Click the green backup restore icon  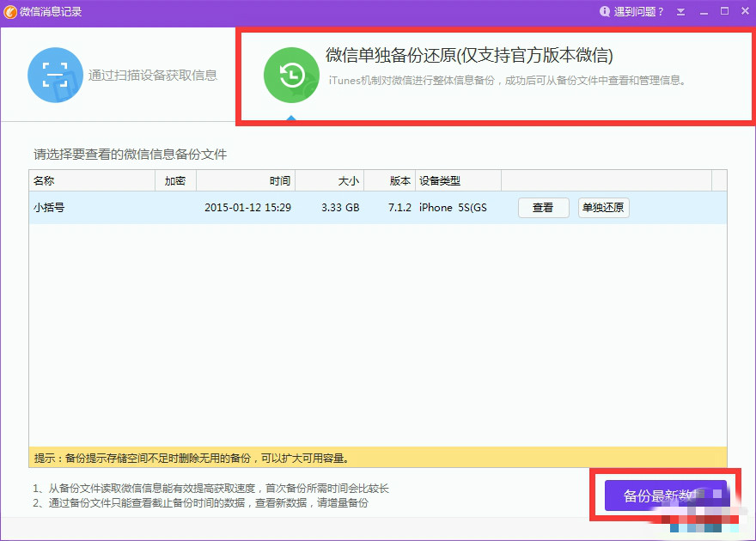point(291,76)
